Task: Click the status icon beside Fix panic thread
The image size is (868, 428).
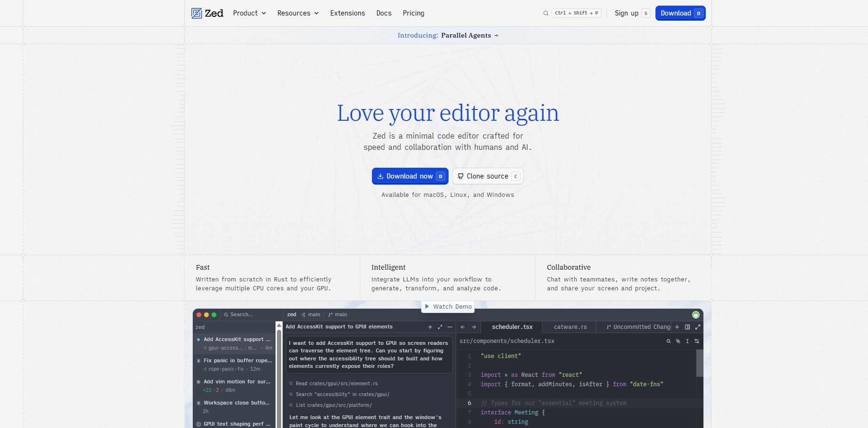Action: [198, 361]
